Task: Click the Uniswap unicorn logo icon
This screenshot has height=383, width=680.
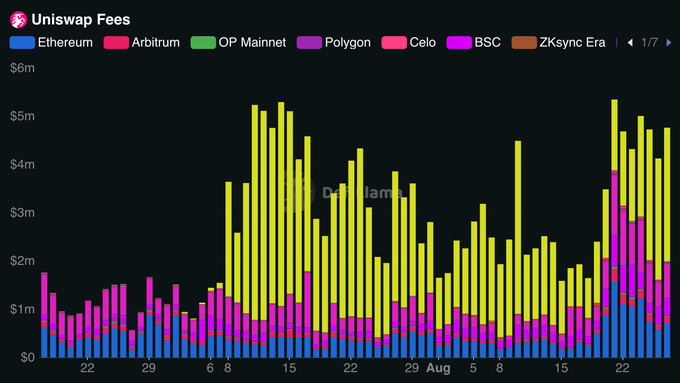Action: click(19, 20)
